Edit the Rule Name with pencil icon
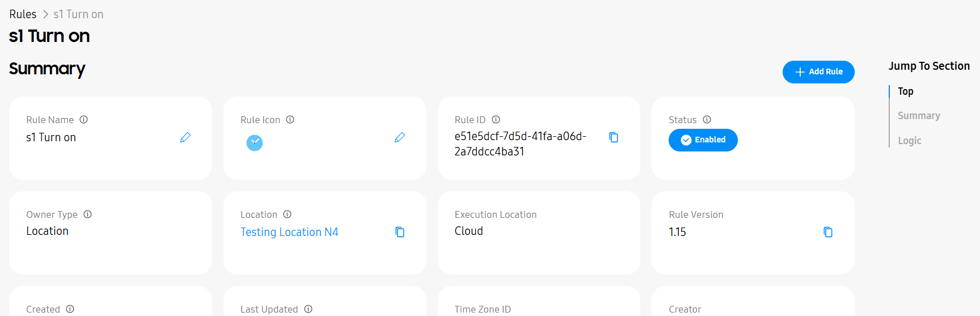The height and width of the screenshot is (316, 980). pos(185,137)
